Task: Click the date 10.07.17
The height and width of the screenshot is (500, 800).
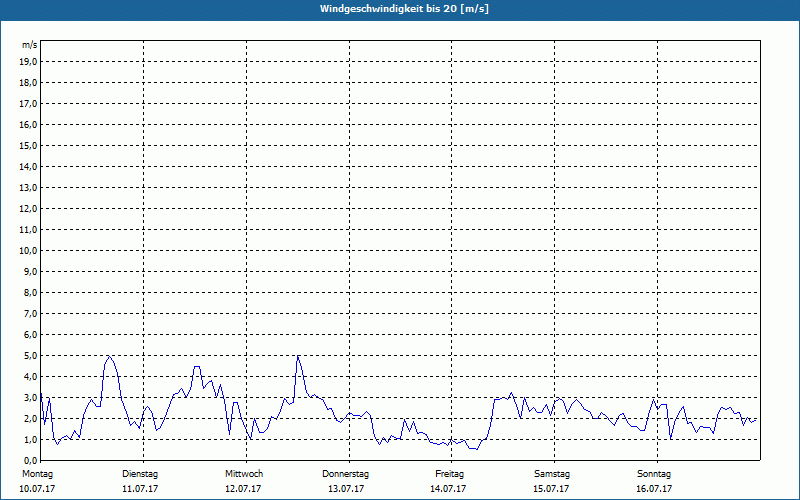Action: (37, 489)
